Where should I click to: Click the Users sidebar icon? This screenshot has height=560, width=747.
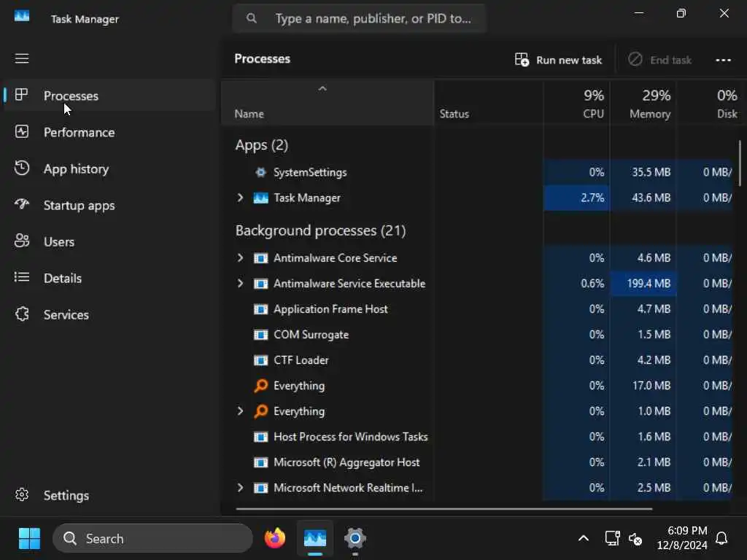[22, 241]
